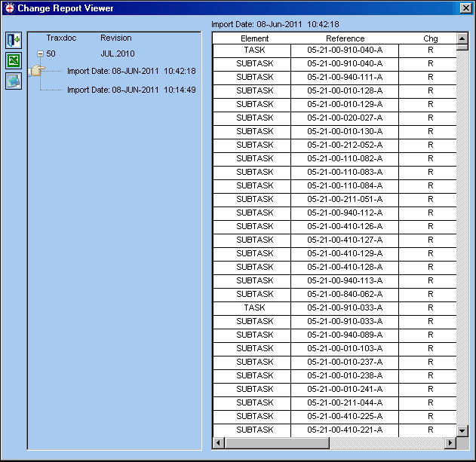Select reference 05-21-00-410-221-A
Screen dimensions: 476x462
345,430
